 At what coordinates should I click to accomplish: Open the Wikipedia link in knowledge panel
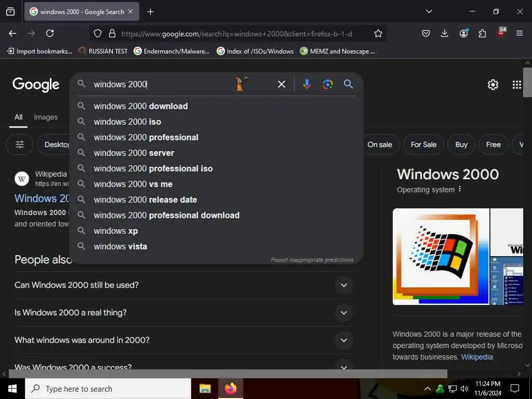tap(477, 357)
